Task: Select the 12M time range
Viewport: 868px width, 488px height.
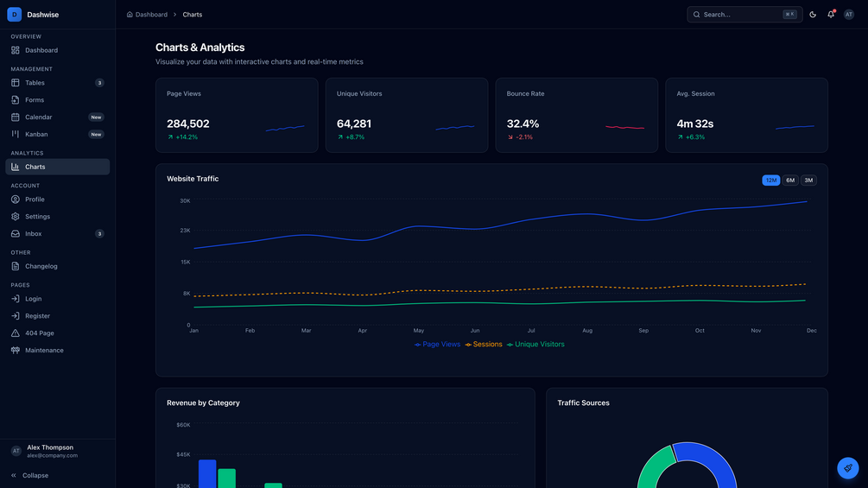Action: pyautogui.click(x=770, y=181)
